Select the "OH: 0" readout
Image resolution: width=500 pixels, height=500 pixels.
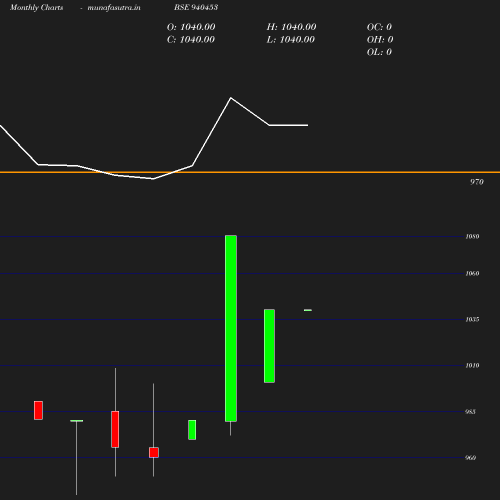point(380,40)
